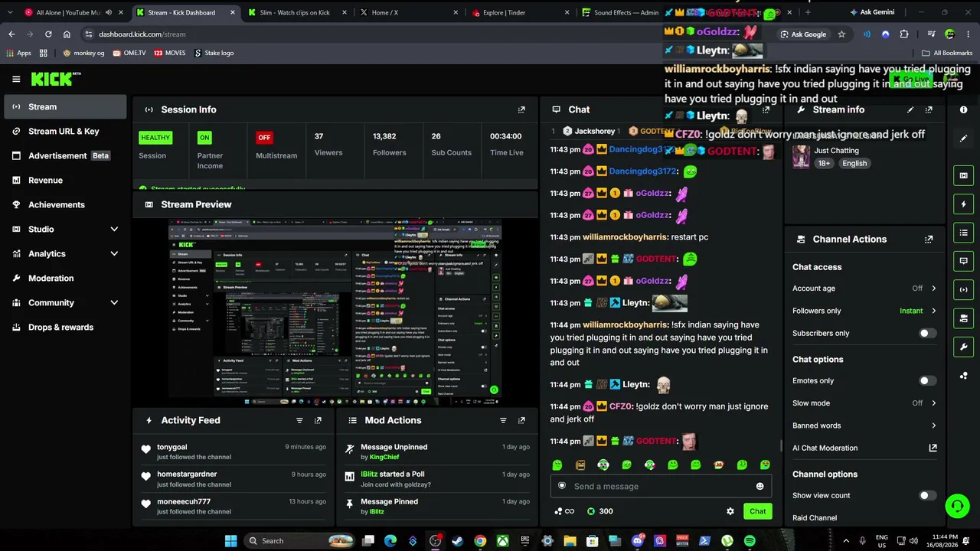The image size is (980, 551).
Task: Open Achievements page in sidebar
Action: [x=65, y=204]
